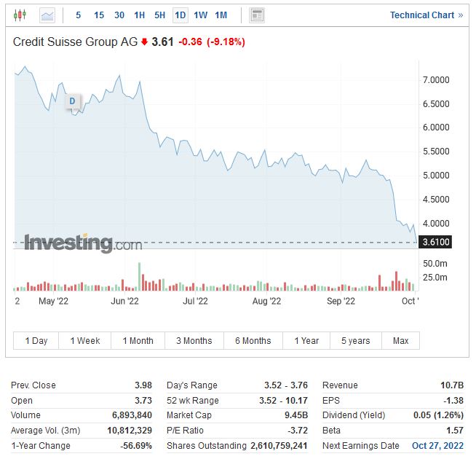Select the area chart type icon
Image resolution: width=476 pixels, height=467 pixels.
coord(47,15)
